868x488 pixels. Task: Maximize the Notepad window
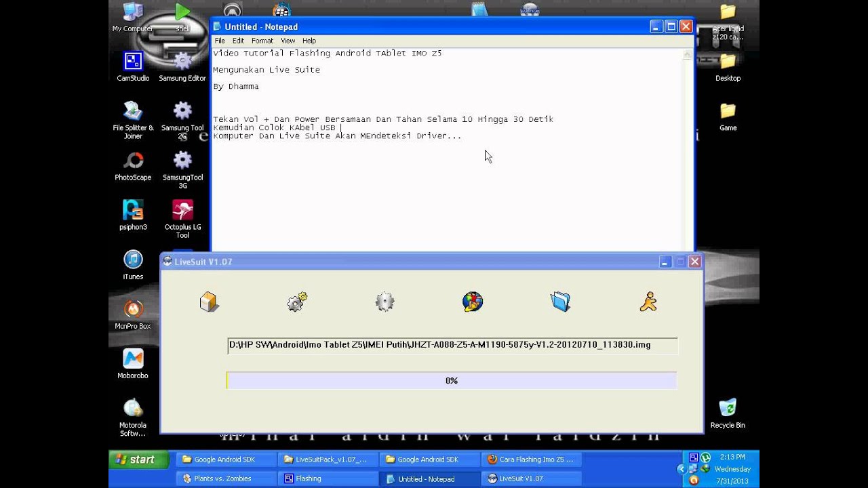pos(671,26)
